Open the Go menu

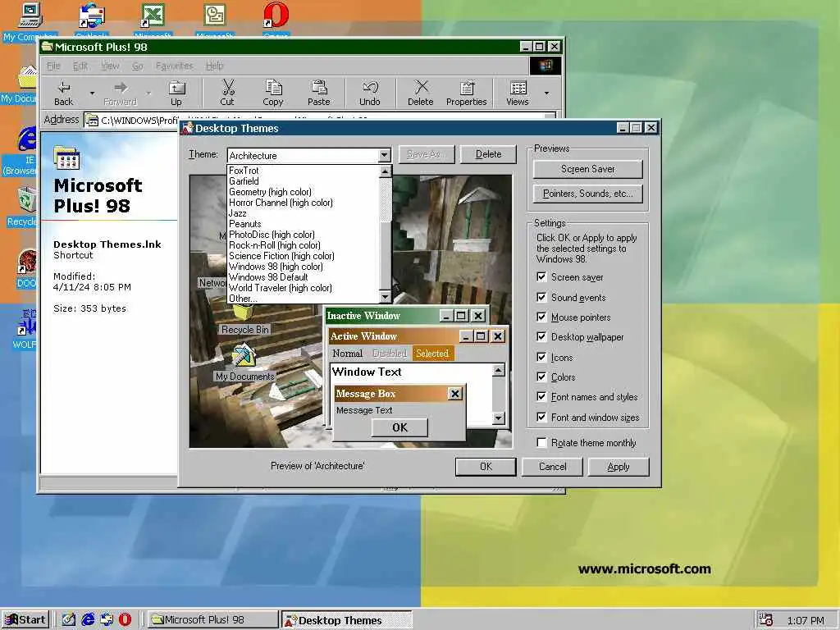point(138,66)
